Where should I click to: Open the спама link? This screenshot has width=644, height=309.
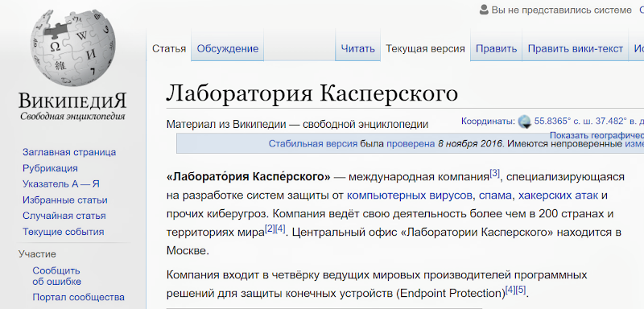[x=495, y=196]
